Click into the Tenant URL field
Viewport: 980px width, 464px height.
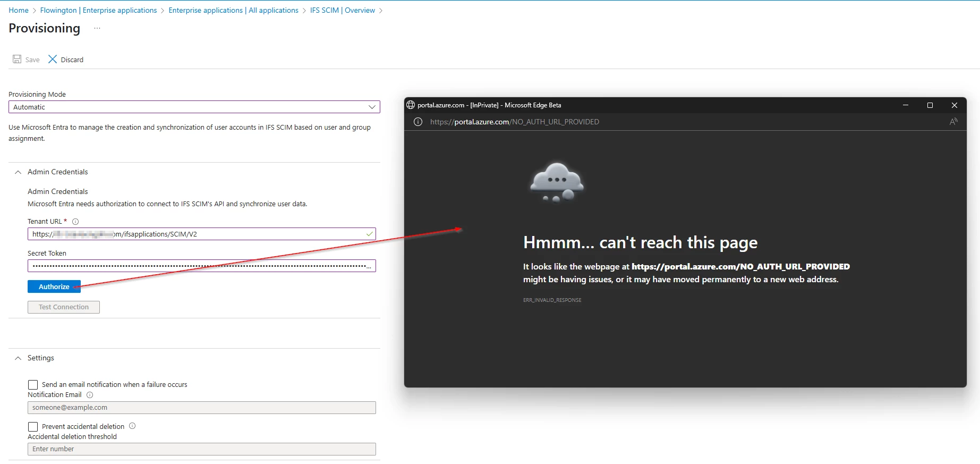[x=202, y=234]
